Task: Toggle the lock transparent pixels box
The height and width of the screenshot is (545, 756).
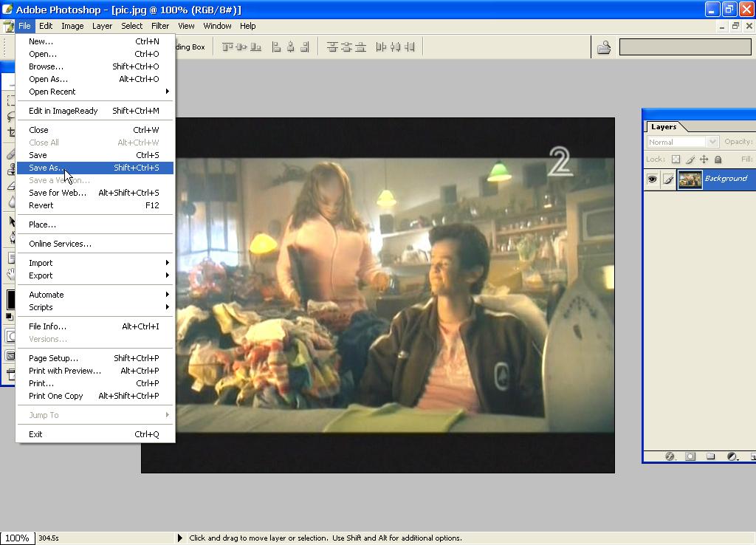Action: click(x=676, y=160)
